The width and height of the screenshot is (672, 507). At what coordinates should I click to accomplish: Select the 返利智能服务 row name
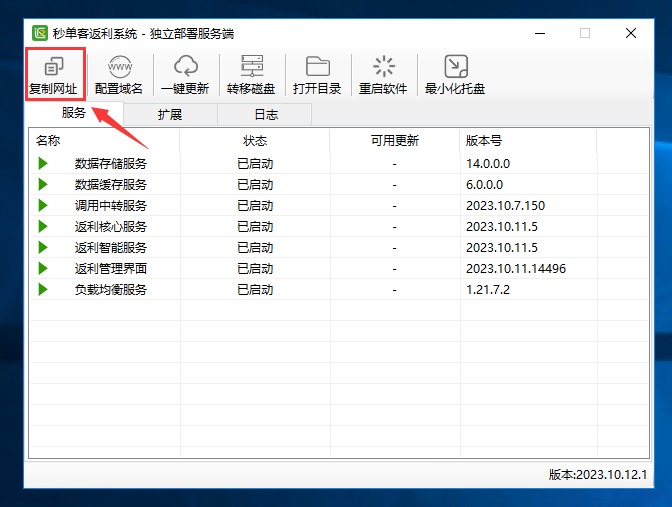tap(111, 248)
